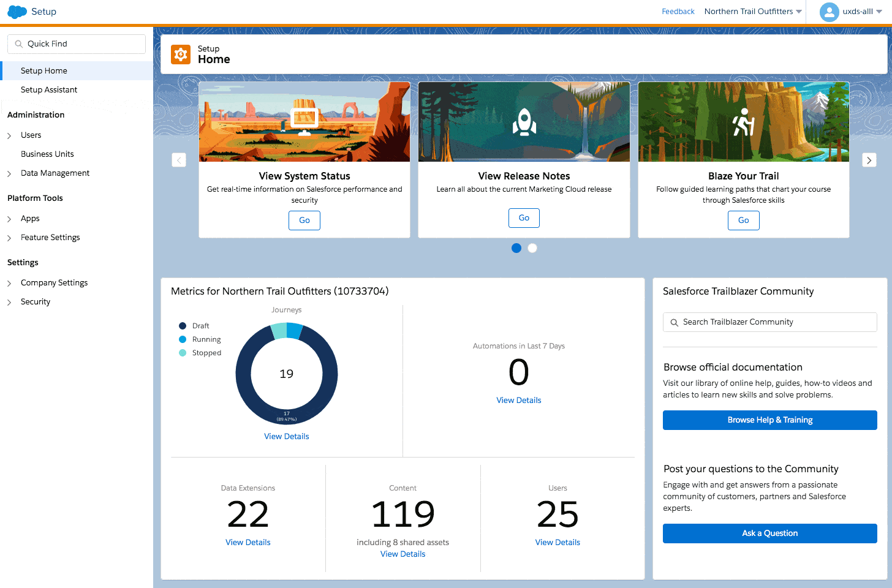Click journeys donut chart center 19
892x588 pixels.
click(287, 374)
